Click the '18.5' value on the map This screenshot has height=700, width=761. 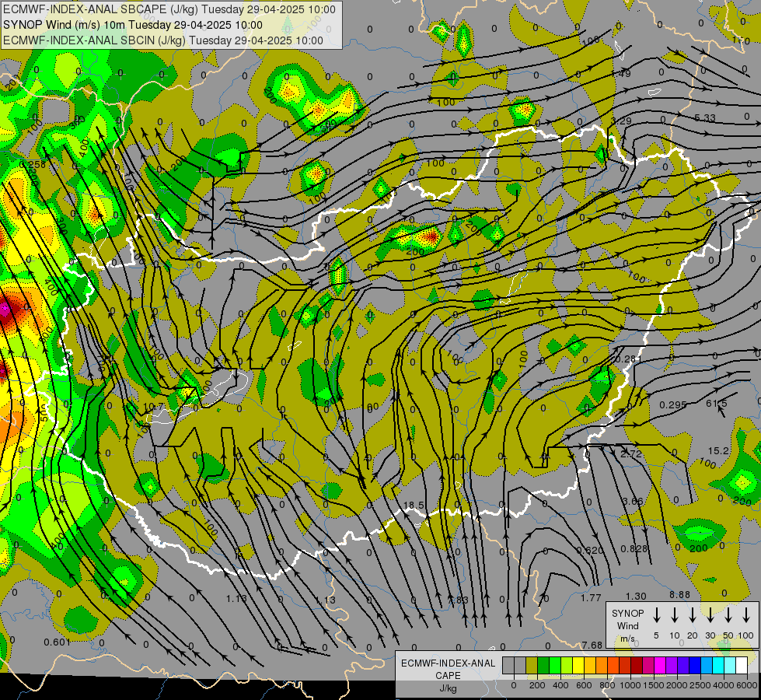pyautogui.click(x=414, y=506)
